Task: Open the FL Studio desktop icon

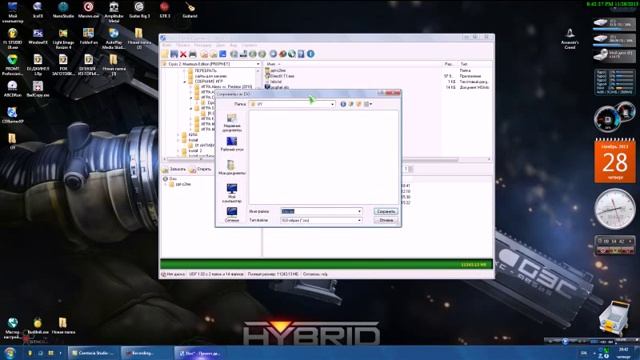Action: (13, 38)
